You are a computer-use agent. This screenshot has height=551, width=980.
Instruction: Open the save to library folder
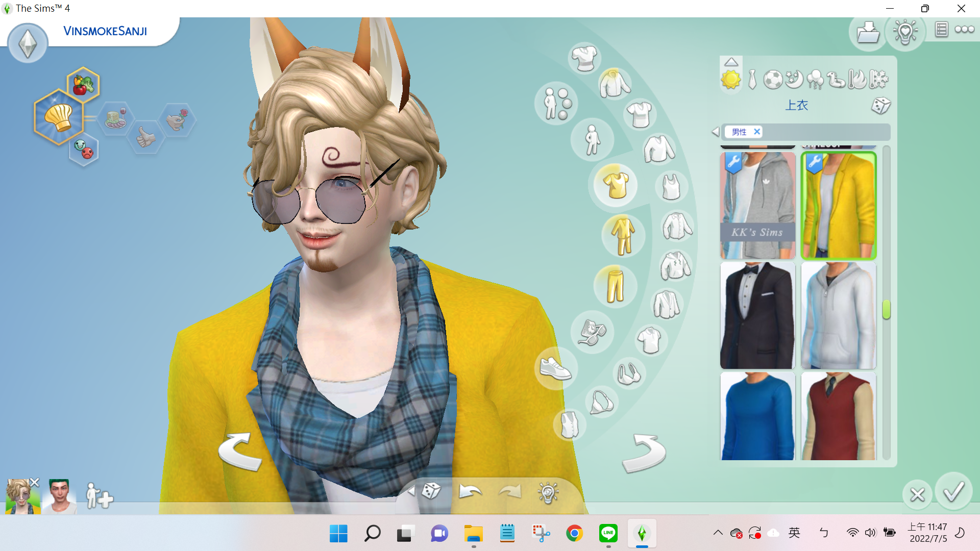pos(868,32)
